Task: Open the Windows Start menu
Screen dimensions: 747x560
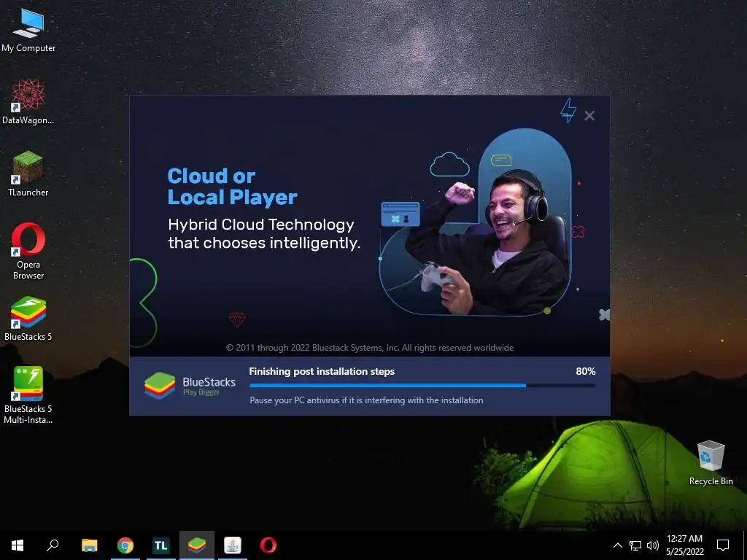Action: (18, 545)
